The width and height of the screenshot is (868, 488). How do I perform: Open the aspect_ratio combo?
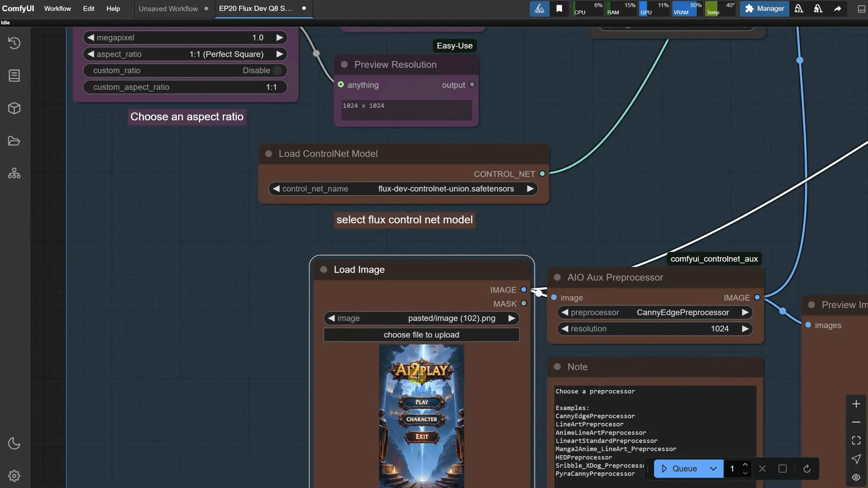point(185,54)
